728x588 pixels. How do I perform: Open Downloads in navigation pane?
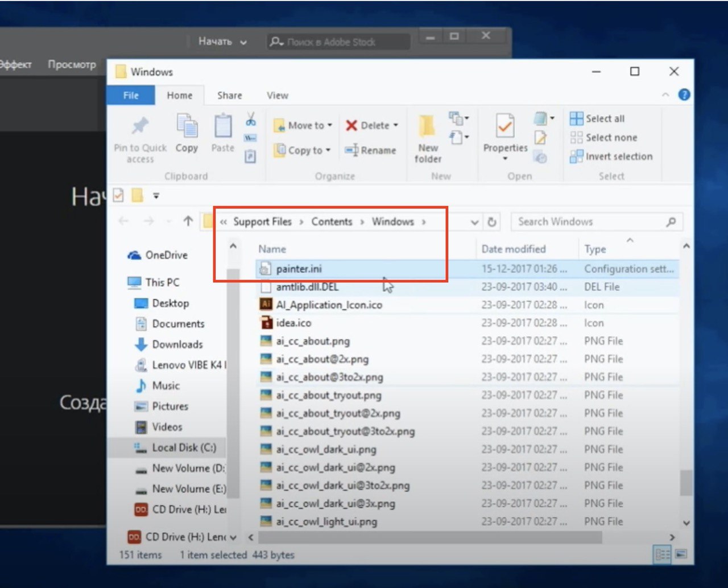point(168,344)
